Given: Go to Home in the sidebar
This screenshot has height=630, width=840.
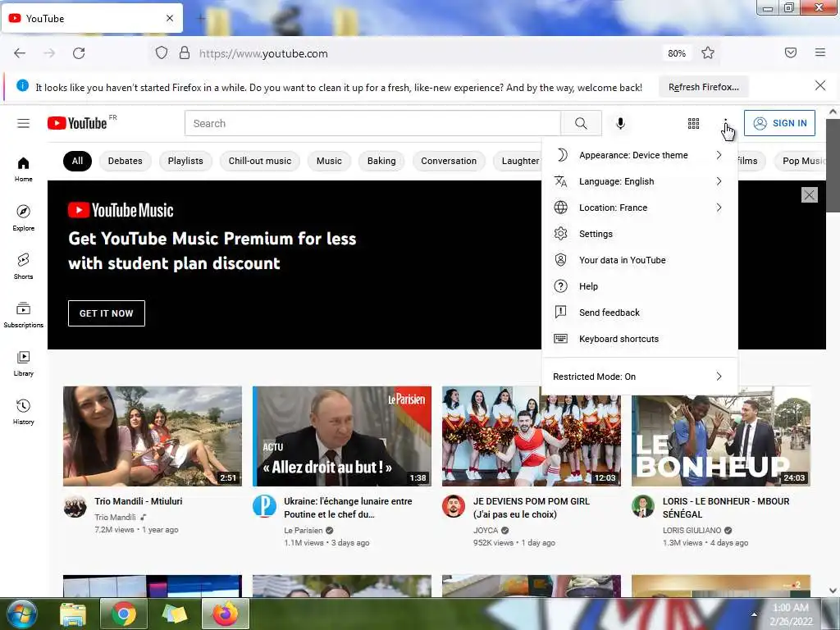Looking at the screenshot, I should point(23,169).
